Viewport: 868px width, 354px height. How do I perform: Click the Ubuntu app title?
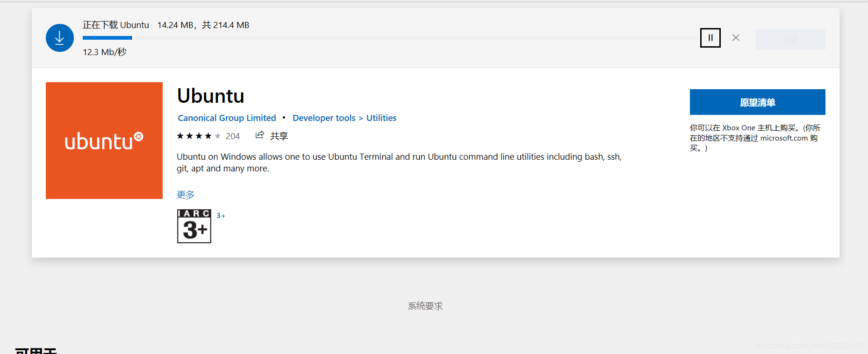coord(211,96)
